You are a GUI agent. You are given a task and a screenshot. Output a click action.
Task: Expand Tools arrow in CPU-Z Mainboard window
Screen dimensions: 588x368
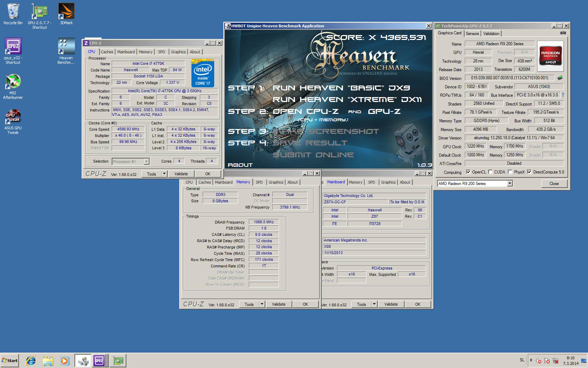[374, 304]
